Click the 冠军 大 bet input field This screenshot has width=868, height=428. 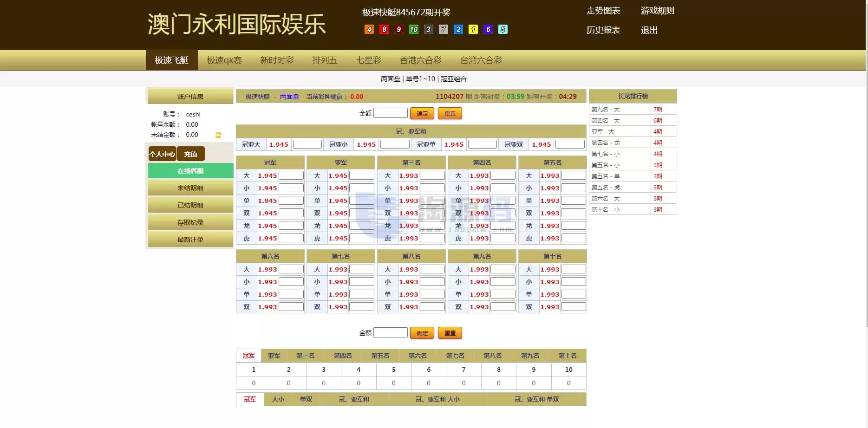[291, 175]
